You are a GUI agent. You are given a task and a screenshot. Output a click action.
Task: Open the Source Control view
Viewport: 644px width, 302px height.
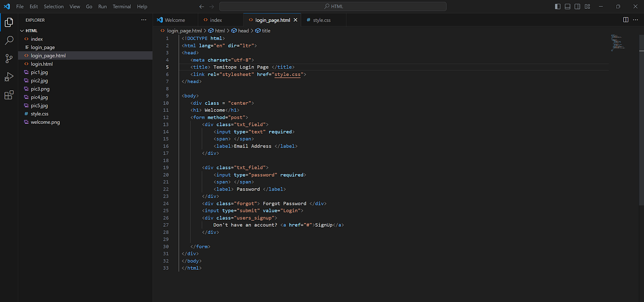9,58
